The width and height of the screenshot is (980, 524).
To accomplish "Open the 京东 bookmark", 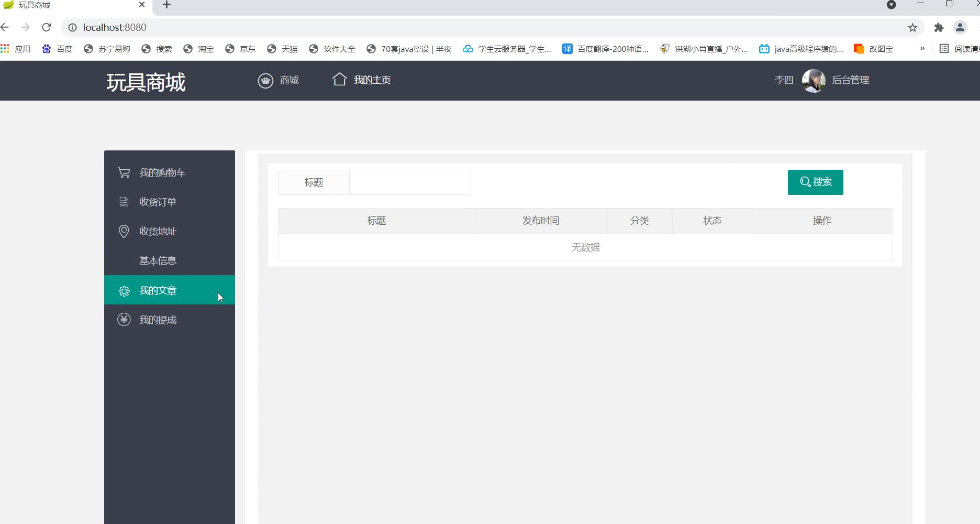I will point(240,49).
